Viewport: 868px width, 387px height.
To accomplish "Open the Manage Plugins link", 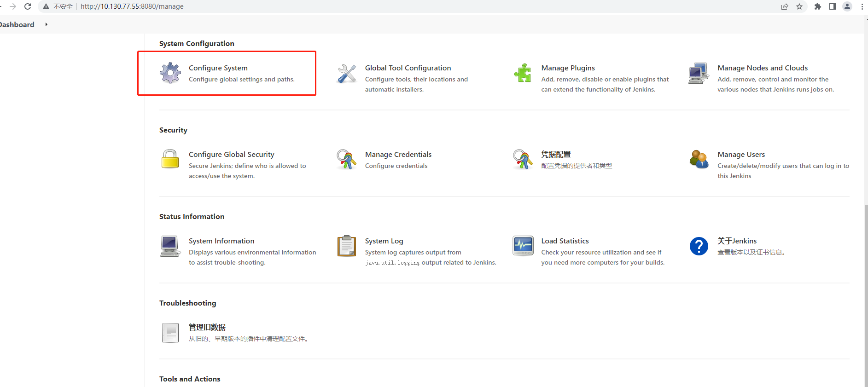I will [568, 68].
